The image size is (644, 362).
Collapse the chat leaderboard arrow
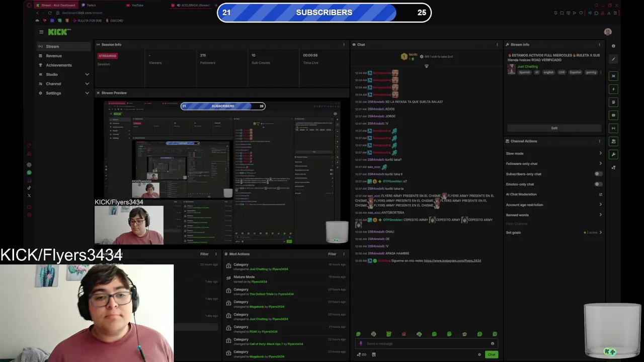[426, 66]
